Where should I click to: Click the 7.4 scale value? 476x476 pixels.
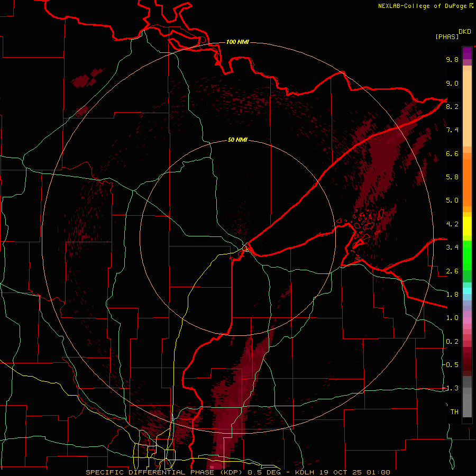452,130
